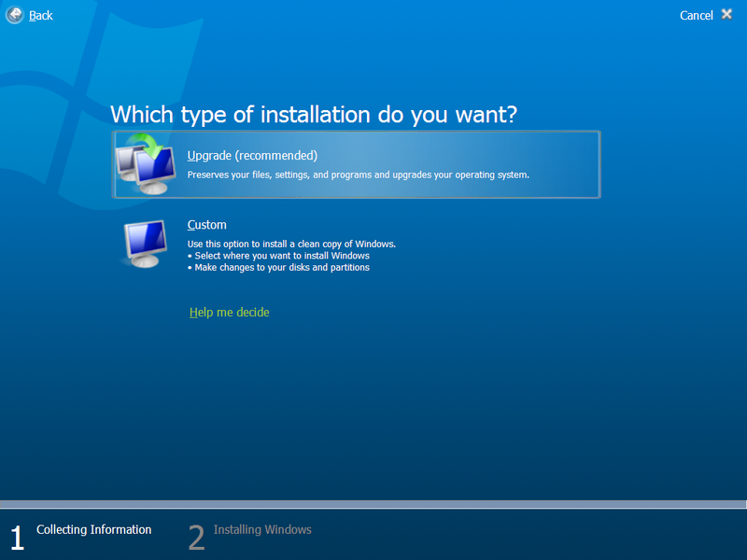Click 'Select where you want to install Windows' bullet
This screenshot has width=747, height=560.
[278, 256]
